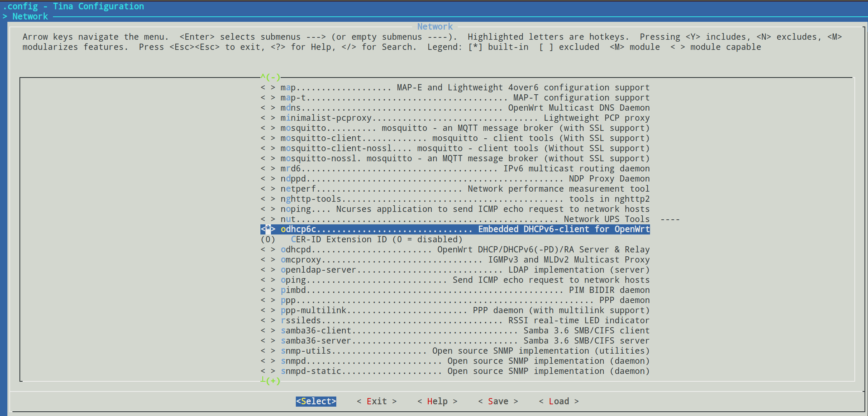The image size is (868, 416).
Task: Click the .config - Tina Configuration title
Action: [x=74, y=6]
